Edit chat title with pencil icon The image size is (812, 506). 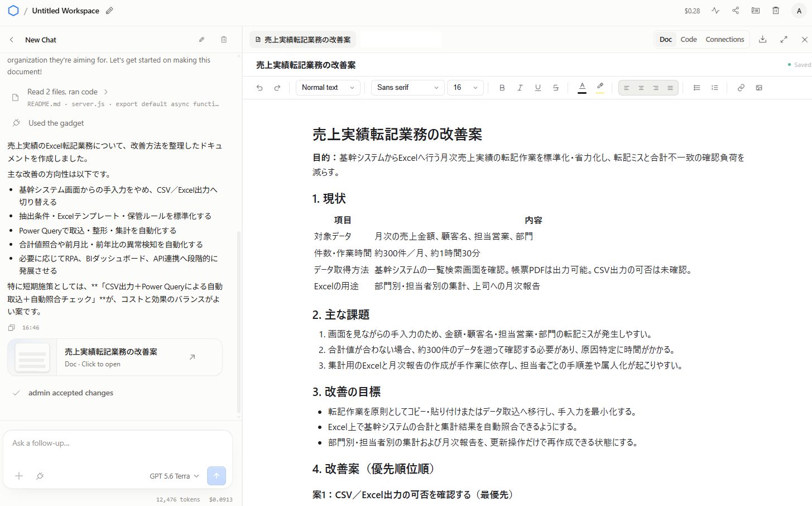click(201, 40)
